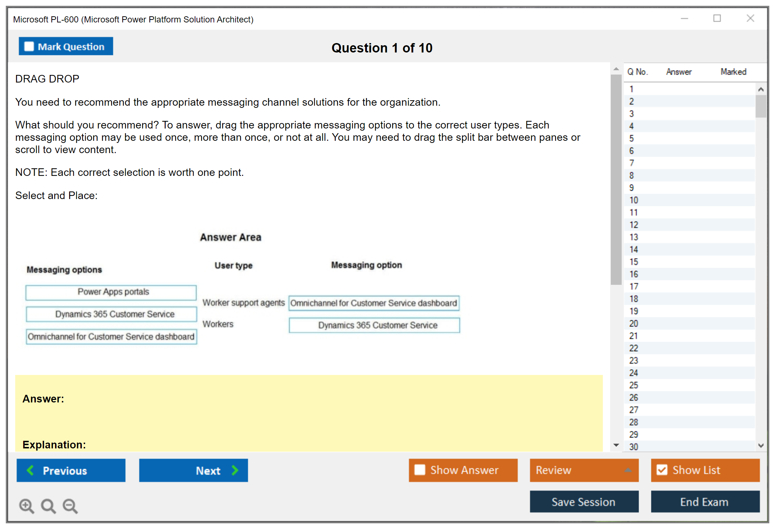
Task: Enable the Show Answer checkbox
Action: pos(420,470)
